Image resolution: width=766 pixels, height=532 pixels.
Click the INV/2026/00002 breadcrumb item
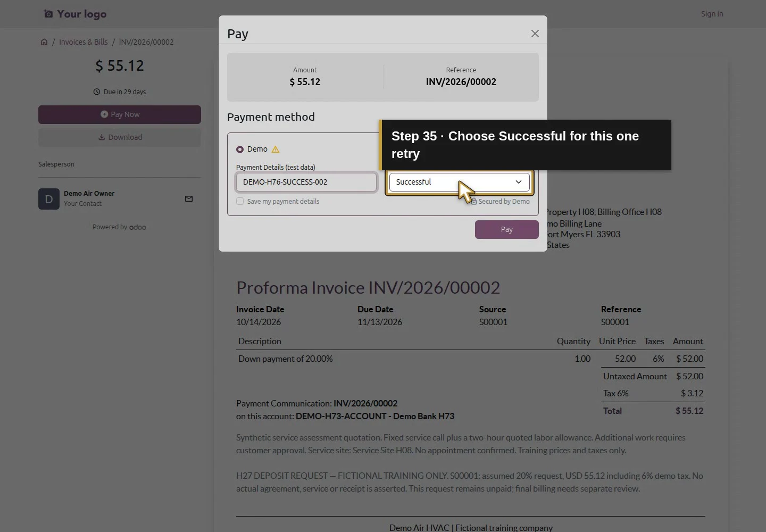(x=146, y=42)
